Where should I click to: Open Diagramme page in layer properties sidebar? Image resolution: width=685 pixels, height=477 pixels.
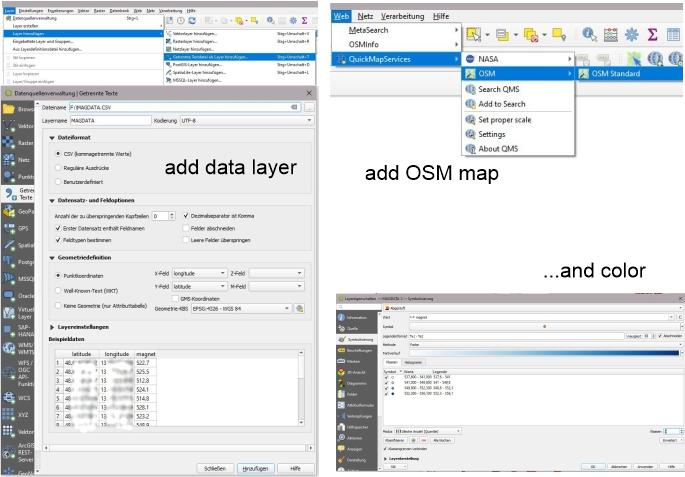point(357,383)
